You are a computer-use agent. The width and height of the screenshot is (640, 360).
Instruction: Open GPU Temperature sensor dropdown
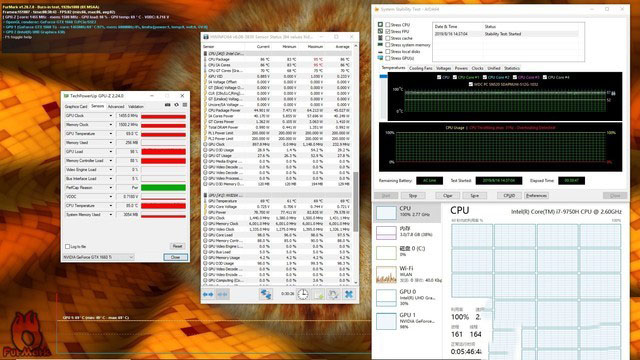(x=110, y=133)
